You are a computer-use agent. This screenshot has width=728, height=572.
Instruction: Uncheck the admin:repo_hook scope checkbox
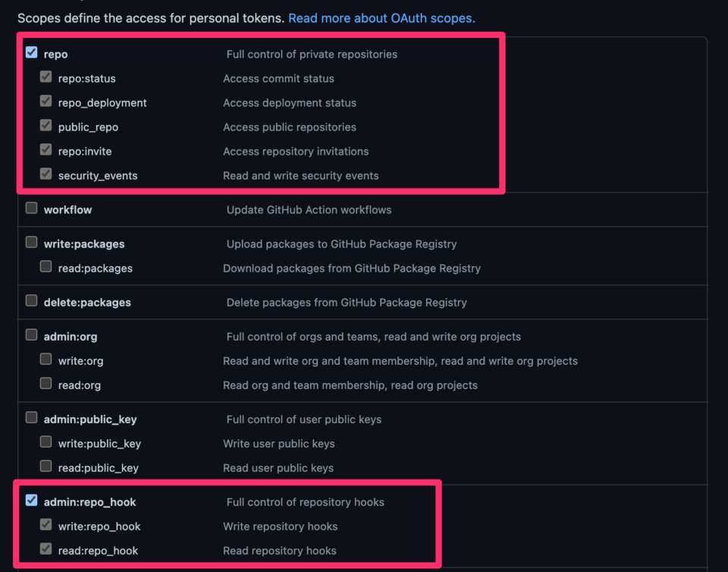tap(32, 500)
